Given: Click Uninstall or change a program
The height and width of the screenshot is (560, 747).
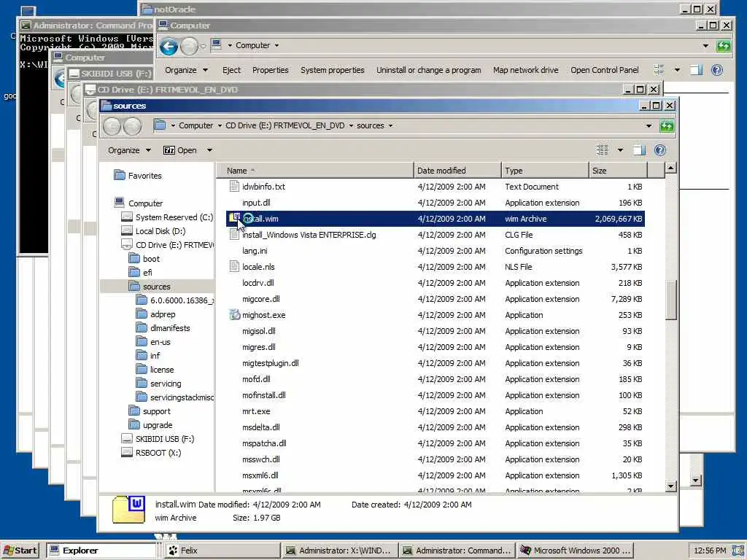Looking at the screenshot, I should point(429,70).
